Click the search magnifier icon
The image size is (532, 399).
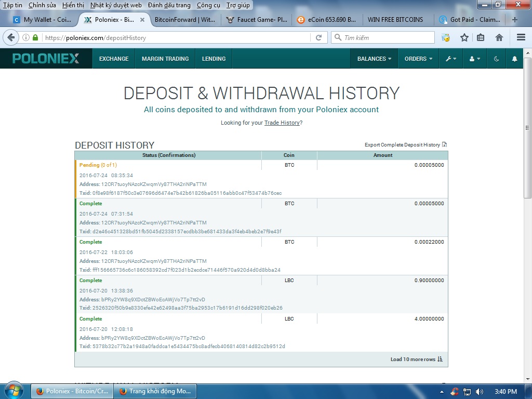click(x=338, y=37)
